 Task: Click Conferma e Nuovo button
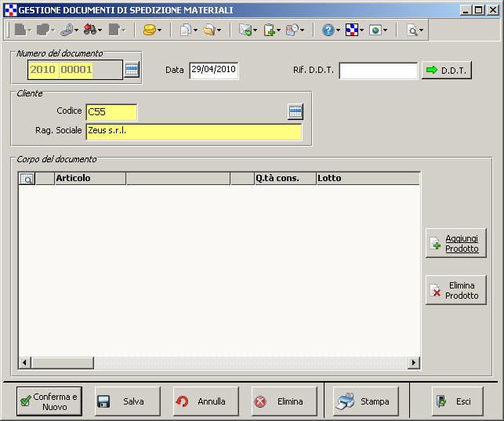pyautogui.click(x=49, y=401)
